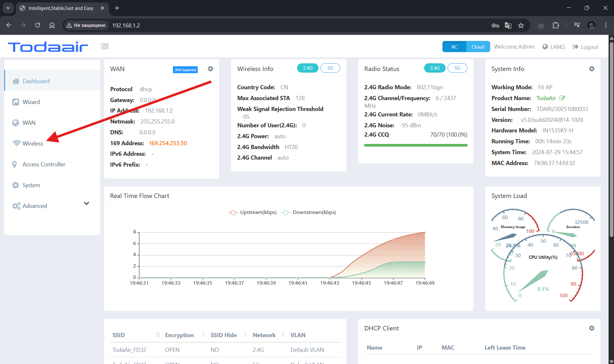Open the browser extensions puzzle icon
This screenshot has height=364, width=614.
pos(556,26)
